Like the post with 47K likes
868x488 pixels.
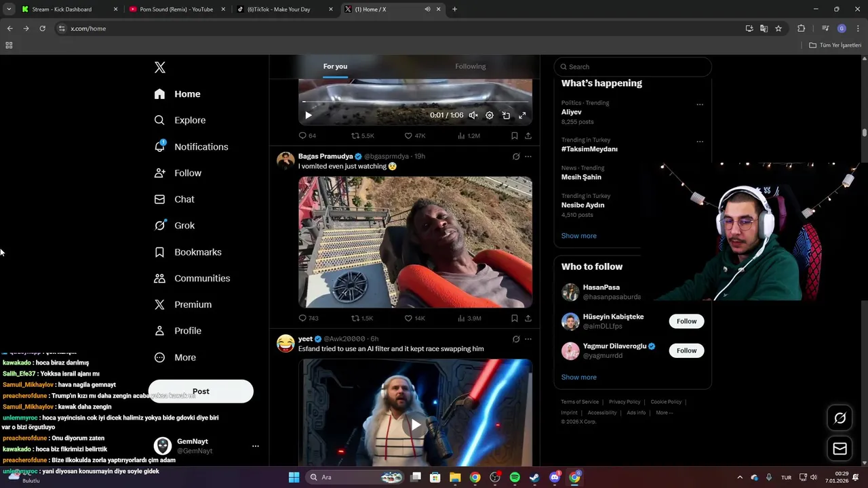[x=414, y=136]
